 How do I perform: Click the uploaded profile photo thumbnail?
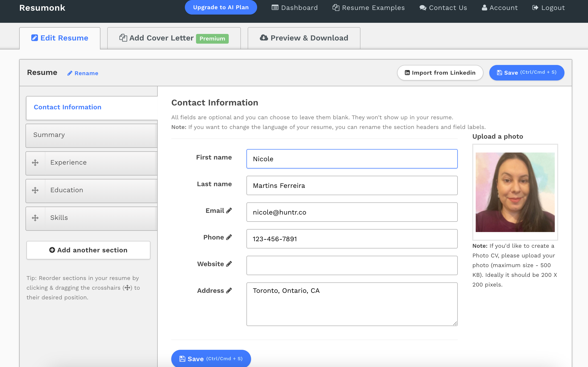click(515, 192)
